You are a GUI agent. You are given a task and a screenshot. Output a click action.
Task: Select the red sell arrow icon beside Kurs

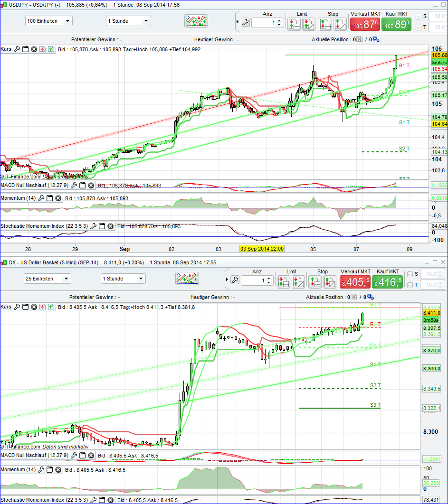click(42, 49)
